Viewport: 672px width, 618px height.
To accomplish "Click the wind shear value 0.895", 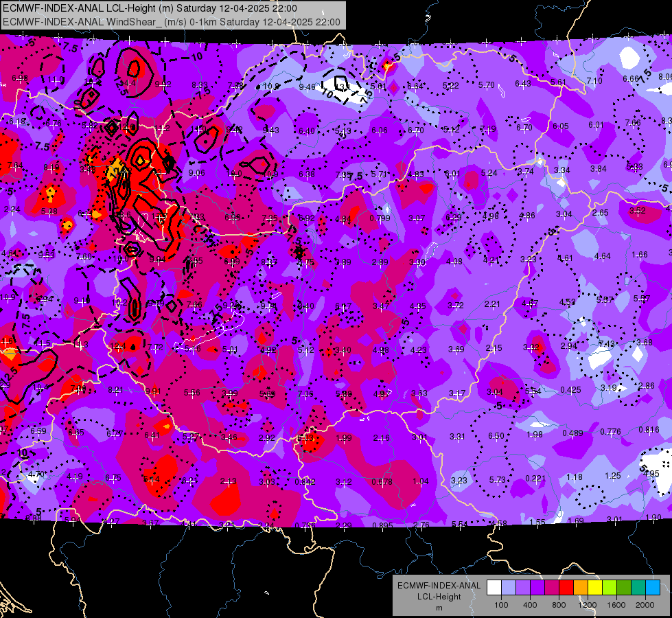I will pyautogui.click(x=382, y=526).
